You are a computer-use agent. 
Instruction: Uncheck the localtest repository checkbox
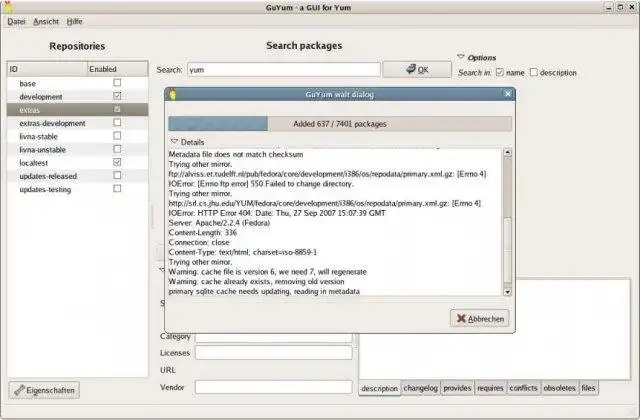(117, 162)
